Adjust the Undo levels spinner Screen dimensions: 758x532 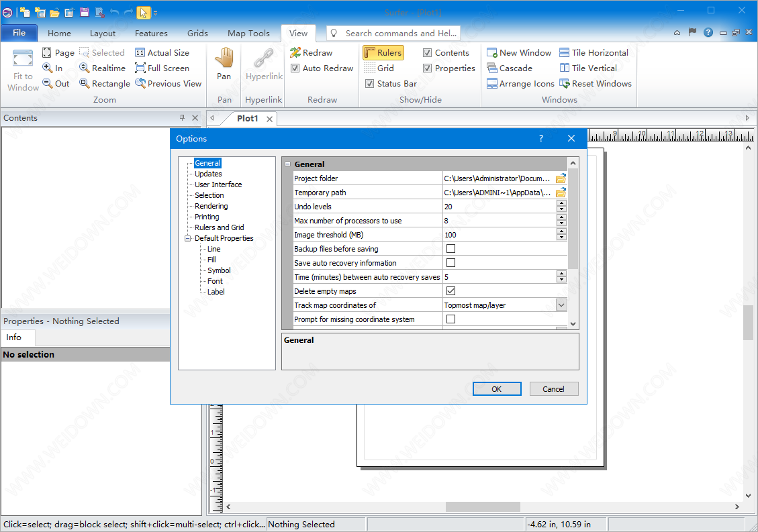click(561, 207)
